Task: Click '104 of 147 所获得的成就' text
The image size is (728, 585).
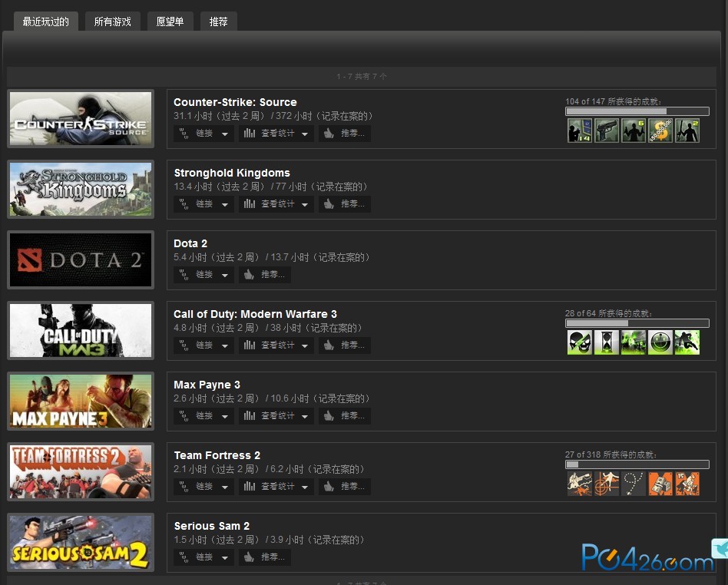Action: tap(613, 101)
